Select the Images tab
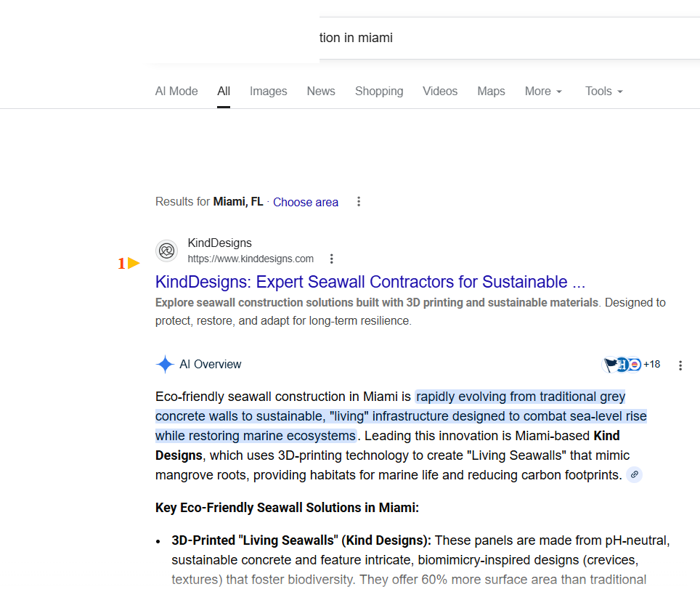The height and width of the screenshot is (592, 700). coord(269,92)
